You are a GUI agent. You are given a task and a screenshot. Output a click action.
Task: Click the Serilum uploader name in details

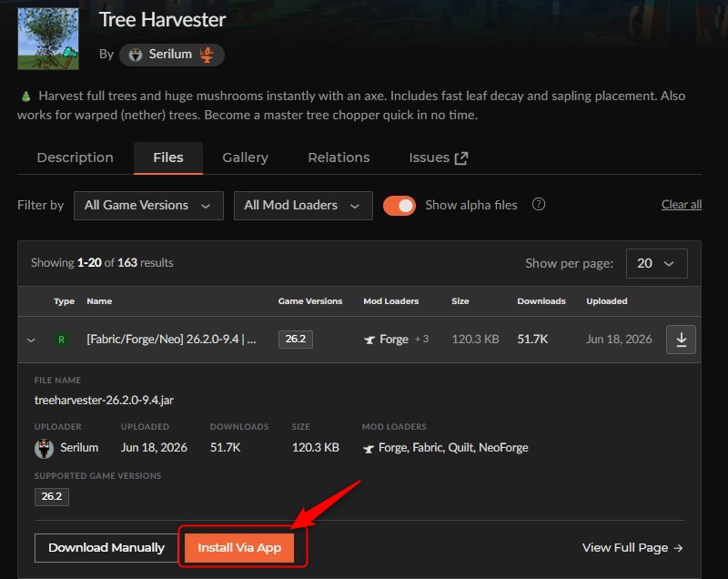[79, 448]
